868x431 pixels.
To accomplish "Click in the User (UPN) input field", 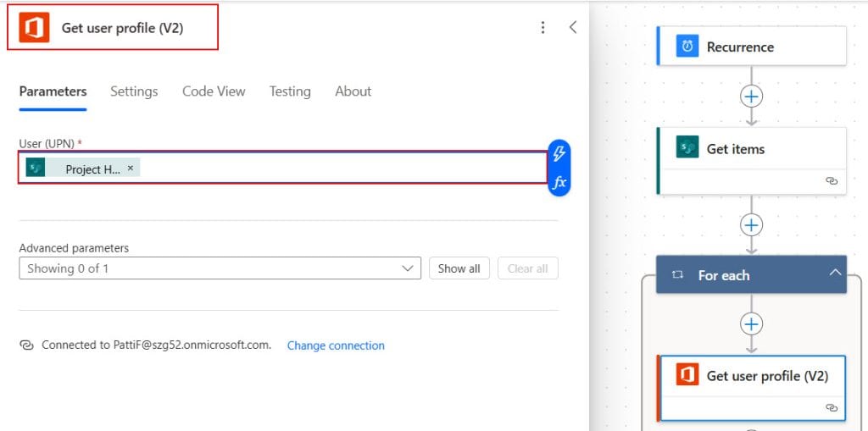I will pos(283,167).
